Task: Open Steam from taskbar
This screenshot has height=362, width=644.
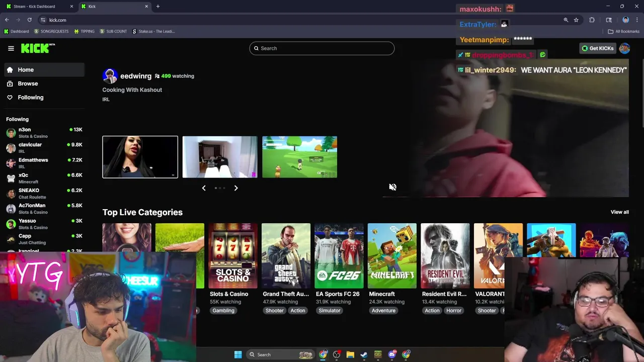Action: tap(364, 354)
